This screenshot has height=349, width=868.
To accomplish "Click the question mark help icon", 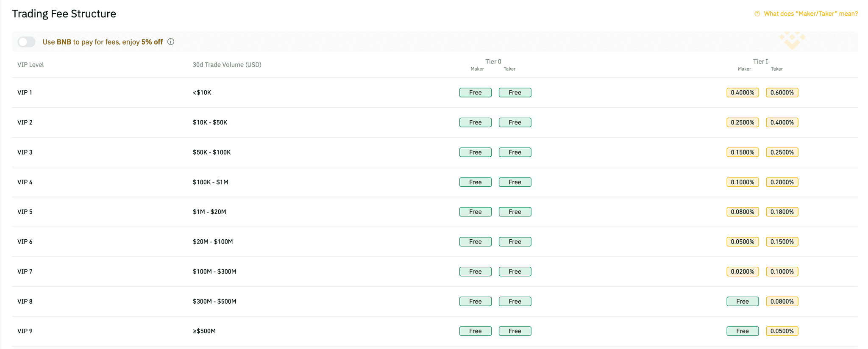I will tap(757, 14).
